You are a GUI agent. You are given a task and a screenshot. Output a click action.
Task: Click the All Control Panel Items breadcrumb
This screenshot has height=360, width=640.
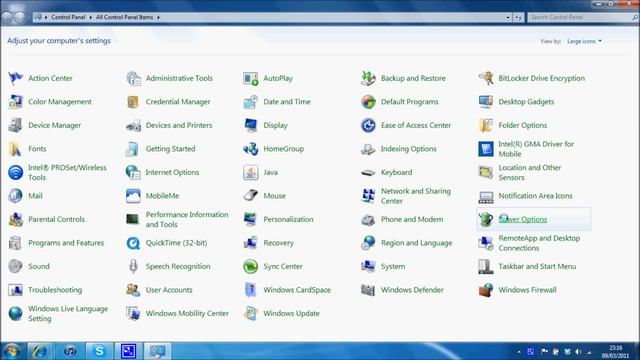click(124, 17)
